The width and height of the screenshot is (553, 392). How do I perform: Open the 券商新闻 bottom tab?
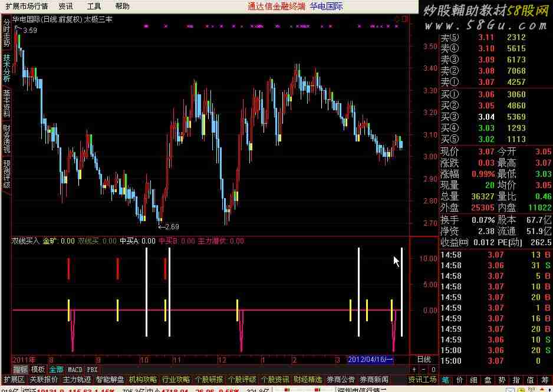(374, 379)
